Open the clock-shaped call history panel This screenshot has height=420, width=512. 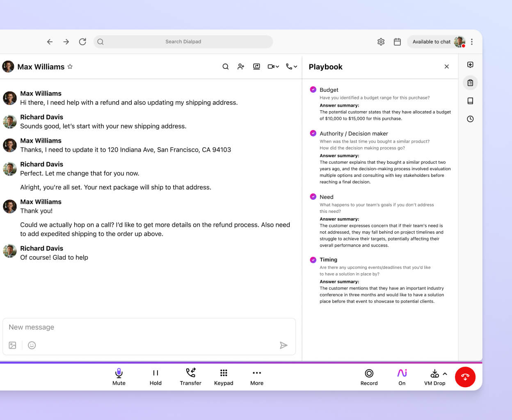click(470, 119)
